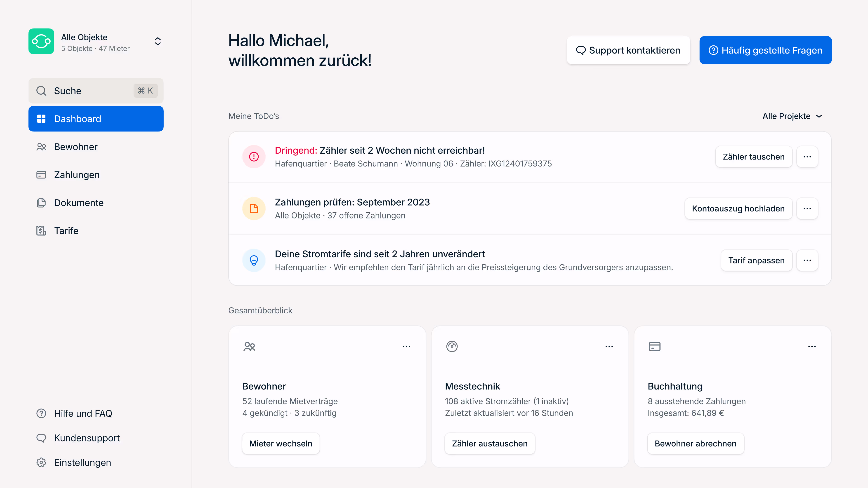The image size is (868, 488).
Task: Click '8 ausstehende Zahlungen' text
Action: point(696,401)
